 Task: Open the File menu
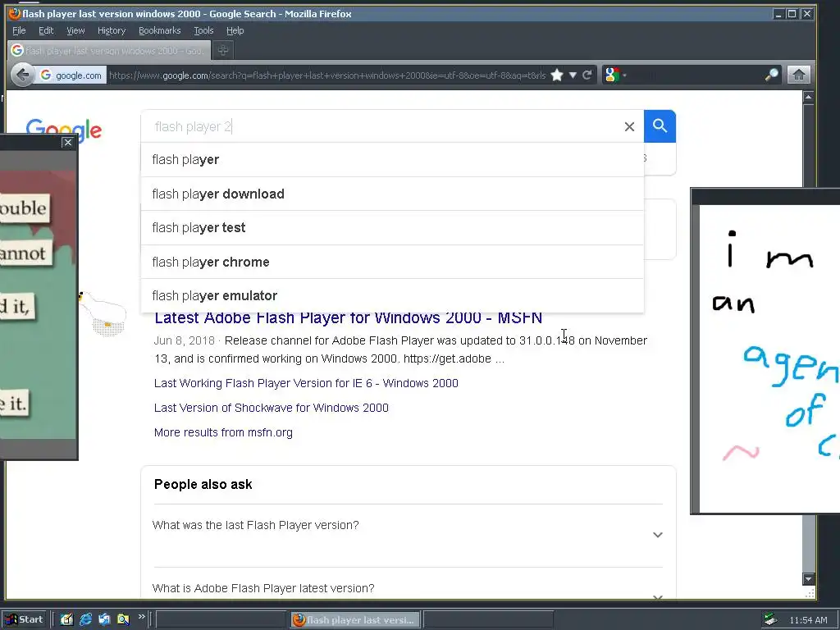pos(19,30)
